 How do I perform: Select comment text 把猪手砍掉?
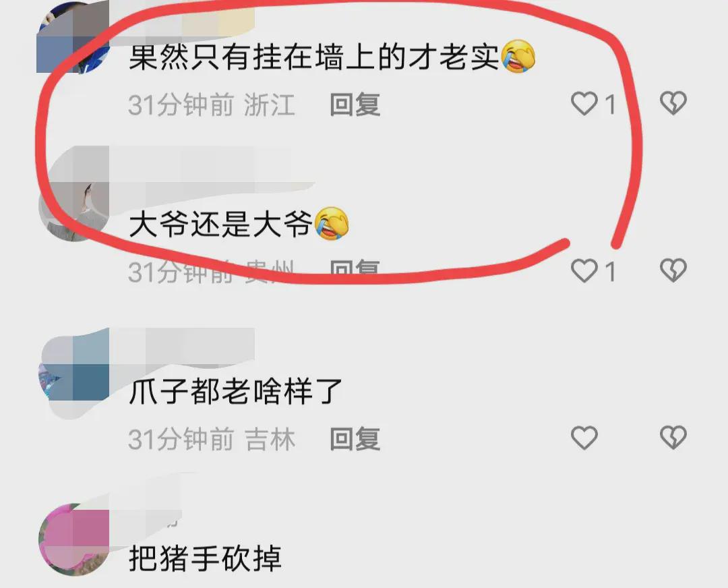coord(205,558)
